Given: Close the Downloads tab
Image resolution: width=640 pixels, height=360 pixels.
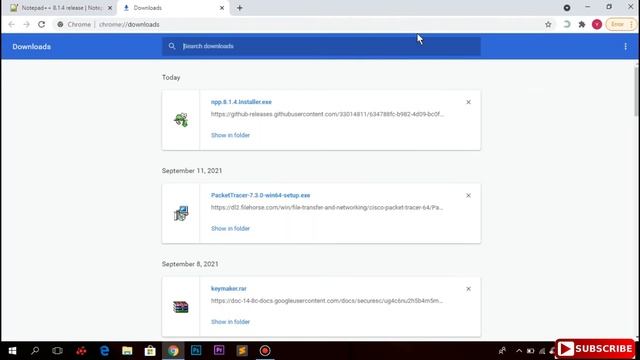Looking at the screenshot, I should coord(222,8).
